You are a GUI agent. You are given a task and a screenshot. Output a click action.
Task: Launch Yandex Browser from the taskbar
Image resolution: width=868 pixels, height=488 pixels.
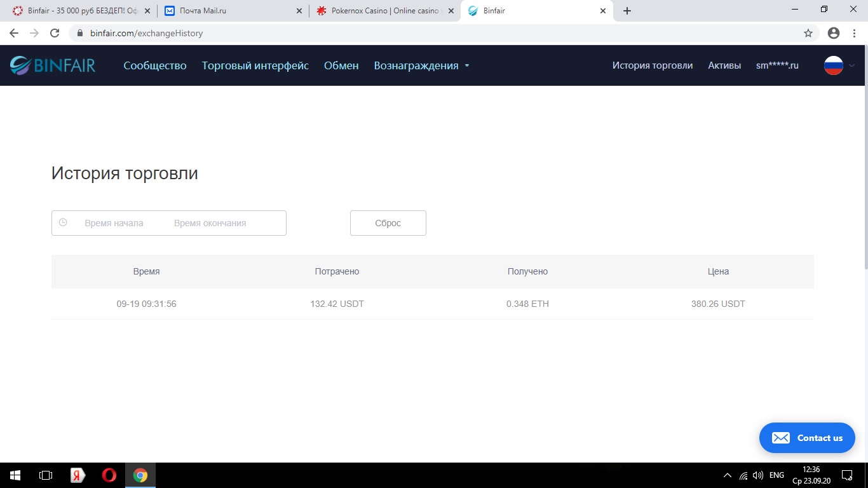coord(78,475)
